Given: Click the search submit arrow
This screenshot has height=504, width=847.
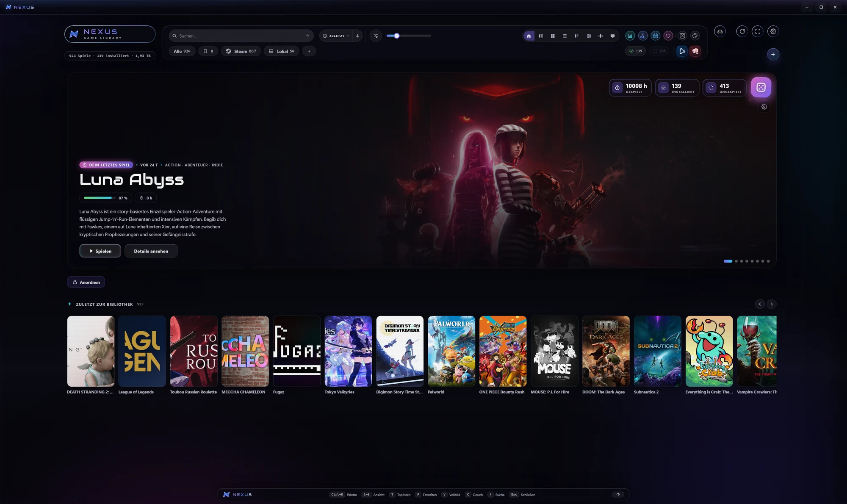Looking at the screenshot, I should pos(307,36).
